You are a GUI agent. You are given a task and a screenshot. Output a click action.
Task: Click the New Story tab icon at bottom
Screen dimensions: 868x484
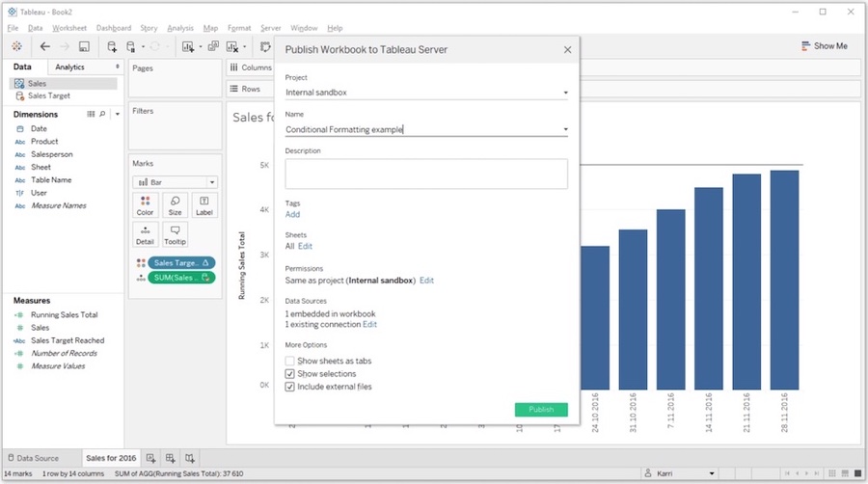[x=189, y=458]
